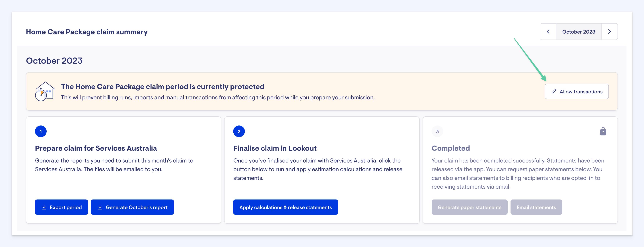Advance to next month with right chevron
644x247 pixels.
609,32
